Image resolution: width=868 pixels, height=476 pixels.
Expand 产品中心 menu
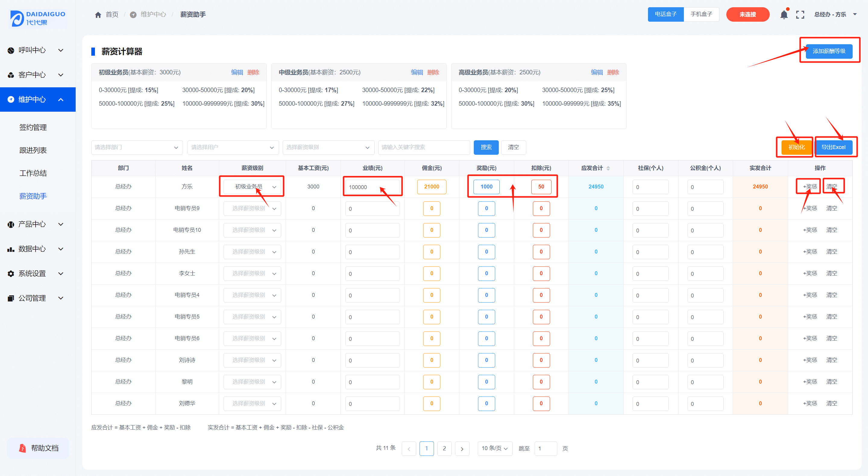click(x=61, y=224)
